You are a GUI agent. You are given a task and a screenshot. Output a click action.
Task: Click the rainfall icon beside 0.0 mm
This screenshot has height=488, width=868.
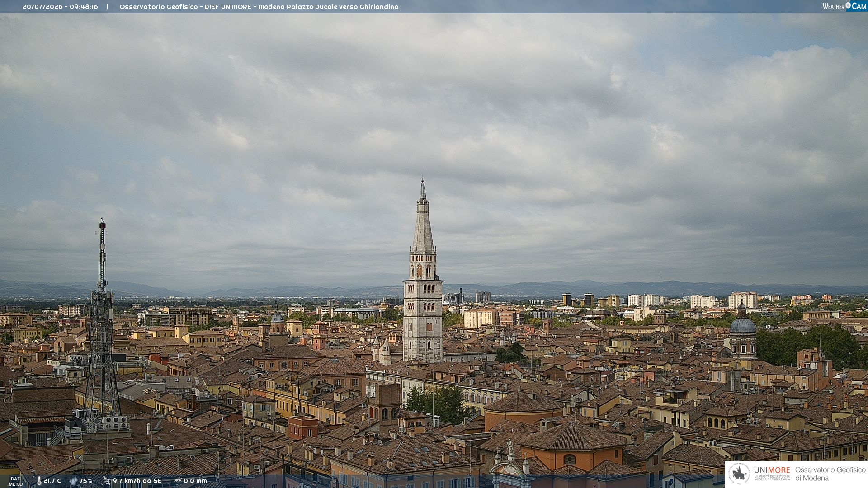click(x=178, y=481)
